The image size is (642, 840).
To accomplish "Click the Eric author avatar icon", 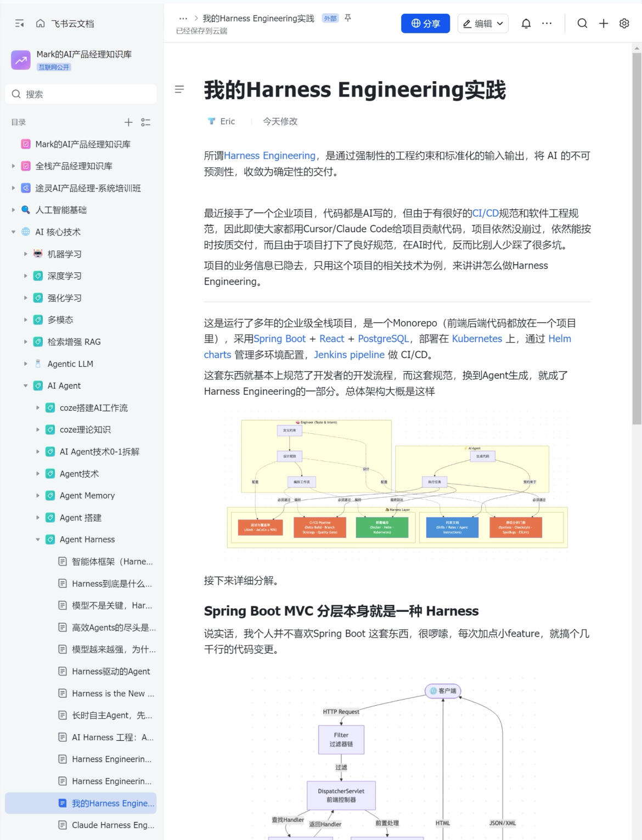I will pyautogui.click(x=211, y=121).
